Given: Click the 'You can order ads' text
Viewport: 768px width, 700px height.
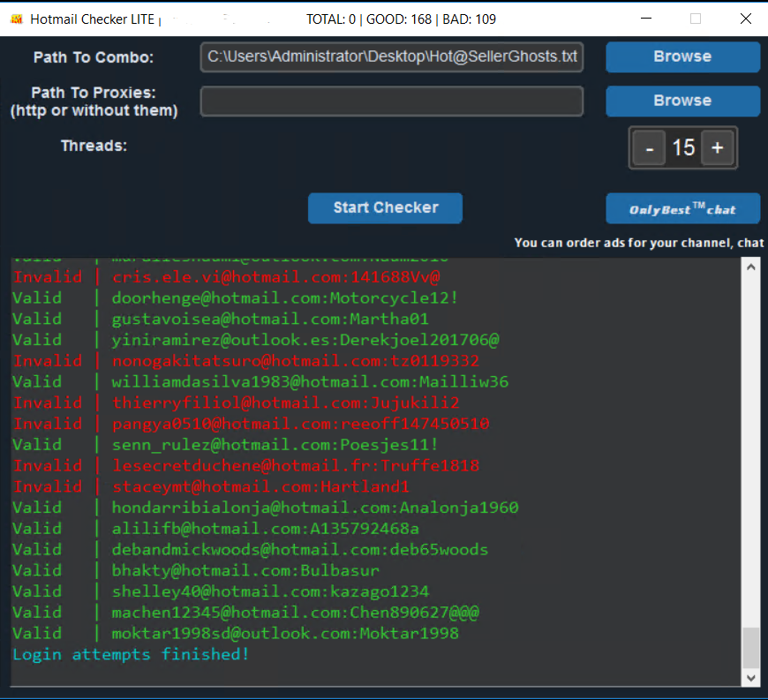Looking at the screenshot, I should click(638, 243).
